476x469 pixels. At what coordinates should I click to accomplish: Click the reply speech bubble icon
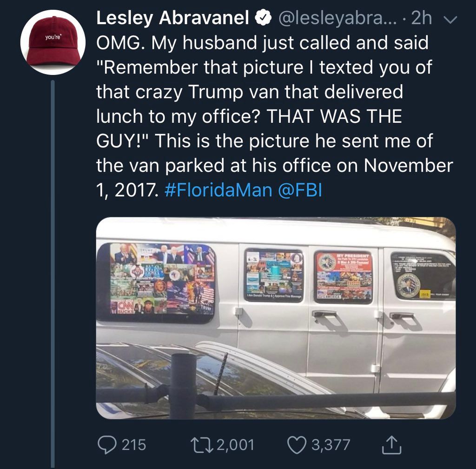tap(106, 444)
